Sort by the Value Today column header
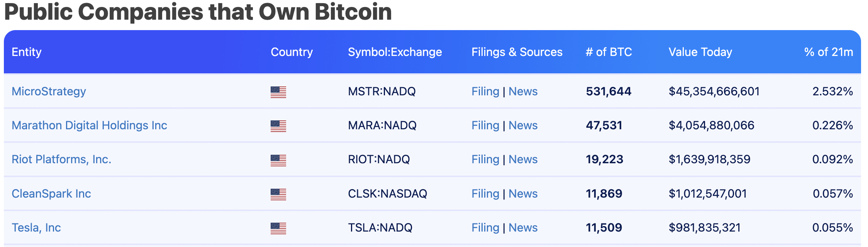This screenshot has height=247, width=868. tap(700, 52)
